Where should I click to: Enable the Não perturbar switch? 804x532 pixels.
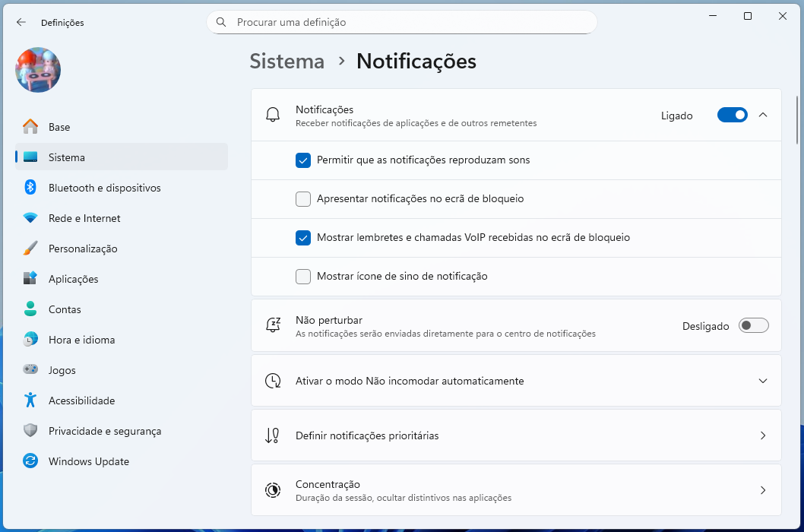point(753,325)
